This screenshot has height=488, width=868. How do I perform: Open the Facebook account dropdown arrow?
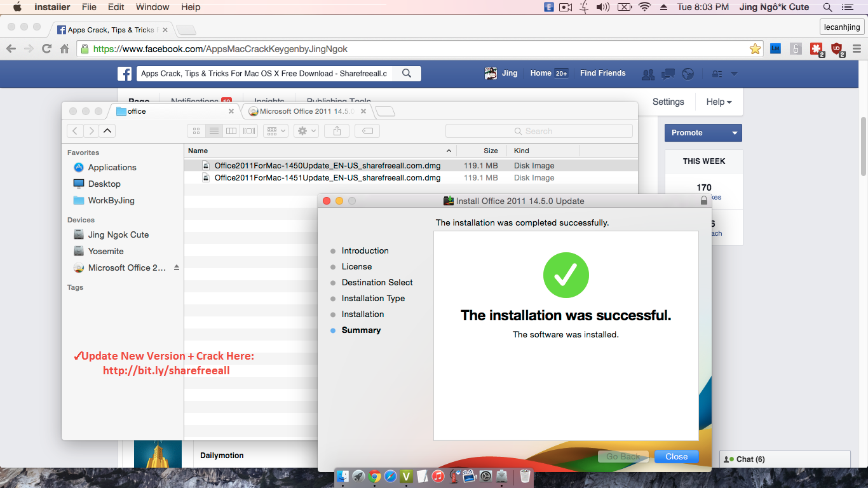pyautogui.click(x=734, y=74)
